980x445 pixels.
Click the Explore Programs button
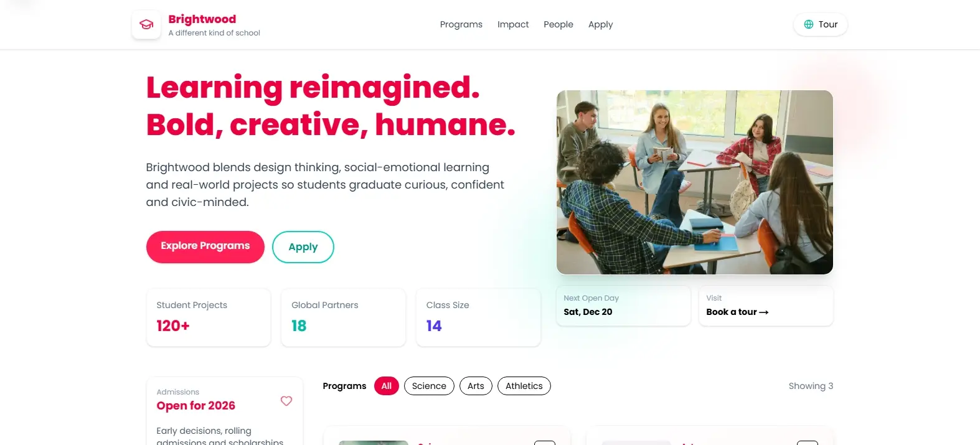pyautogui.click(x=205, y=246)
